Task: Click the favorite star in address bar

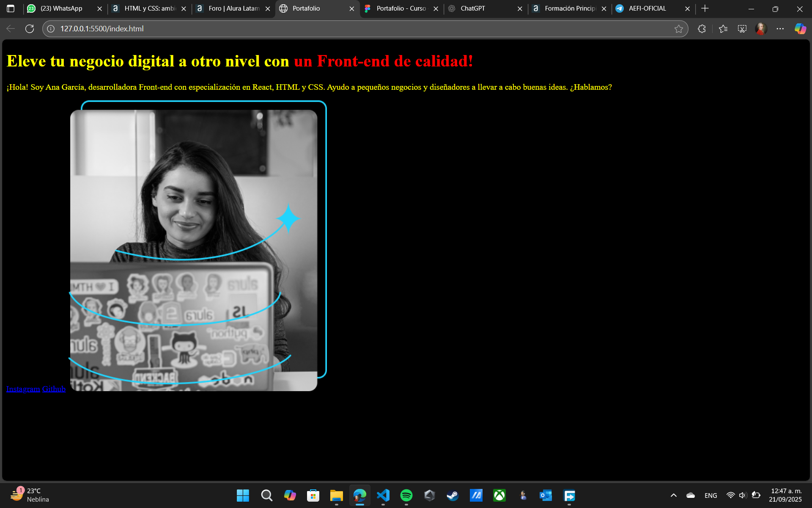Action: point(678,29)
